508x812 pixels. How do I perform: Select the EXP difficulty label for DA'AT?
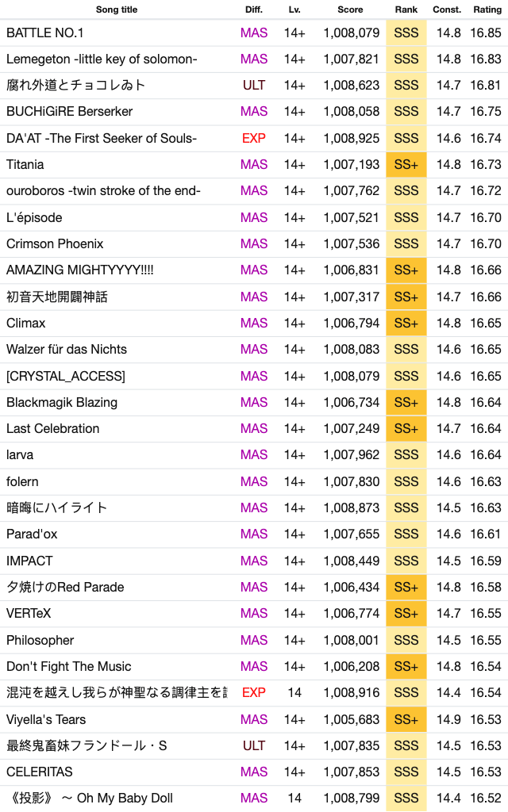[254, 138]
